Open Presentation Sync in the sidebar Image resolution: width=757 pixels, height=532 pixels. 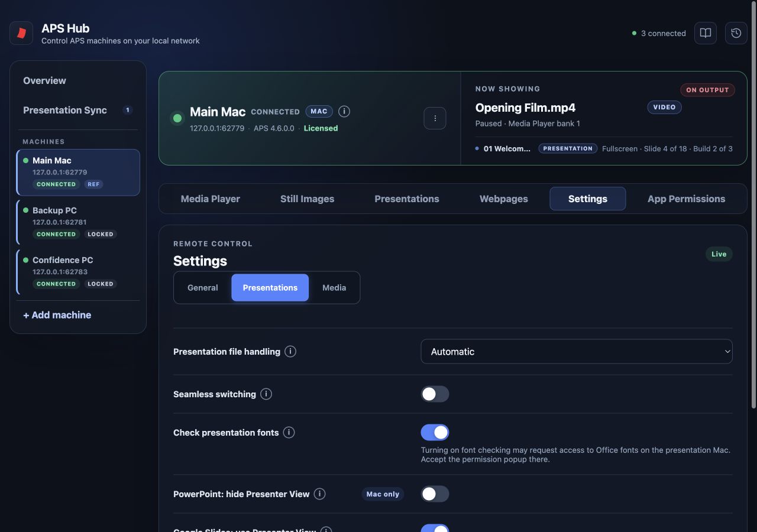point(78,110)
